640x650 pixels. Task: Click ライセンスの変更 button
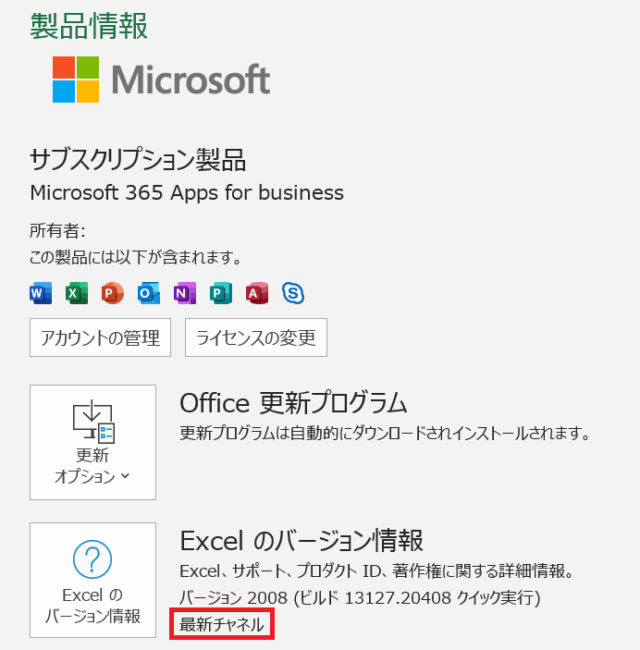click(x=256, y=337)
